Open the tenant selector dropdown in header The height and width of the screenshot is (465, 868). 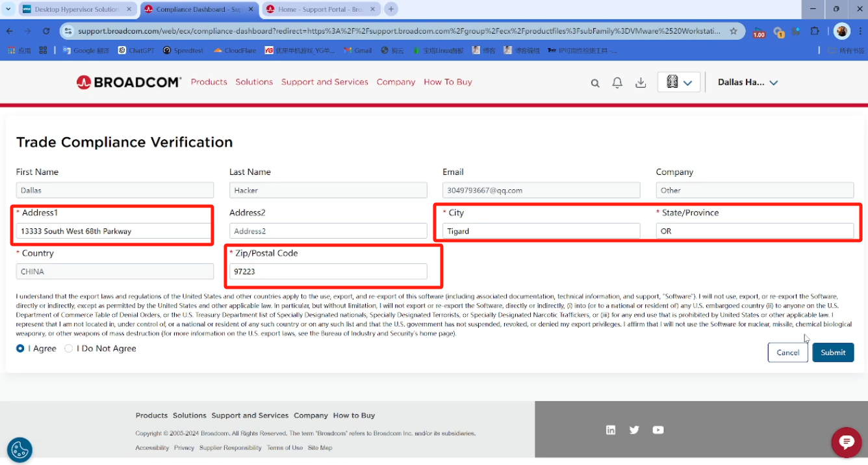tap(678, 82)
